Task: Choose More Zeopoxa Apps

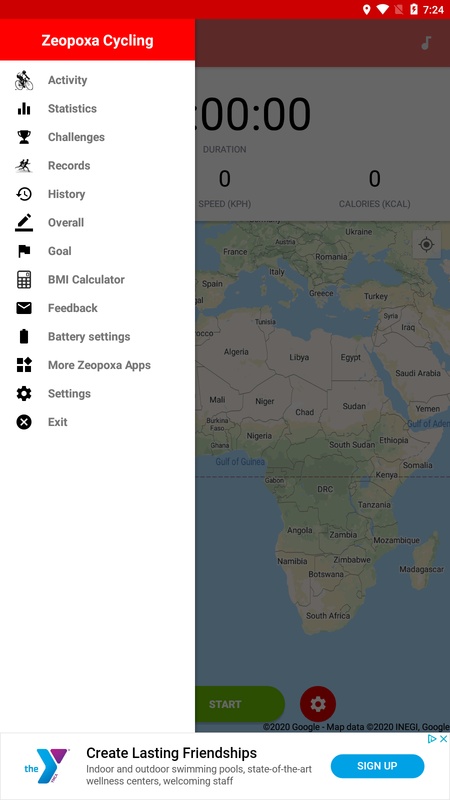Action: coord(97,365)
